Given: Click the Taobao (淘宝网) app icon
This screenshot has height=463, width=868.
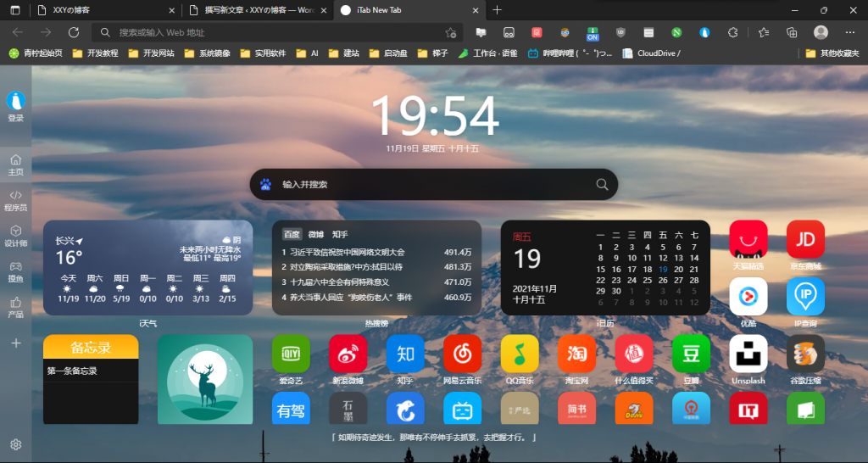Looking at the screenshot, I should (576, 354).
